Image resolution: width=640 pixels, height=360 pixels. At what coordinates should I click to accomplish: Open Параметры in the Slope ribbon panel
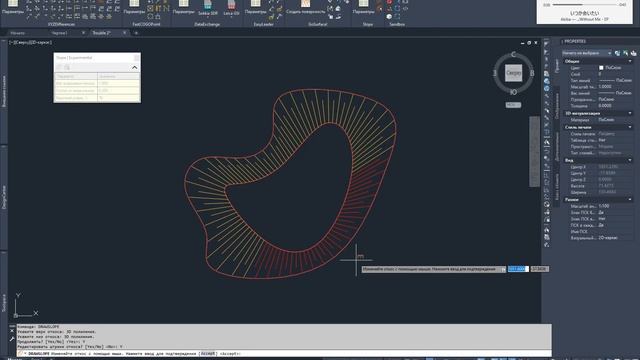(x=363, y=7)
